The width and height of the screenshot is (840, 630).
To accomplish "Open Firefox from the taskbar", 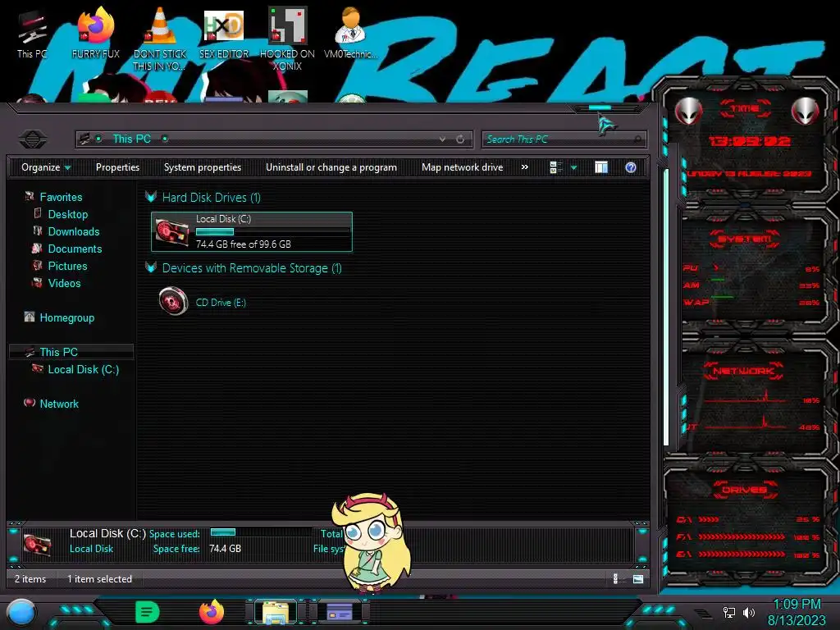I will pos(212,612).
